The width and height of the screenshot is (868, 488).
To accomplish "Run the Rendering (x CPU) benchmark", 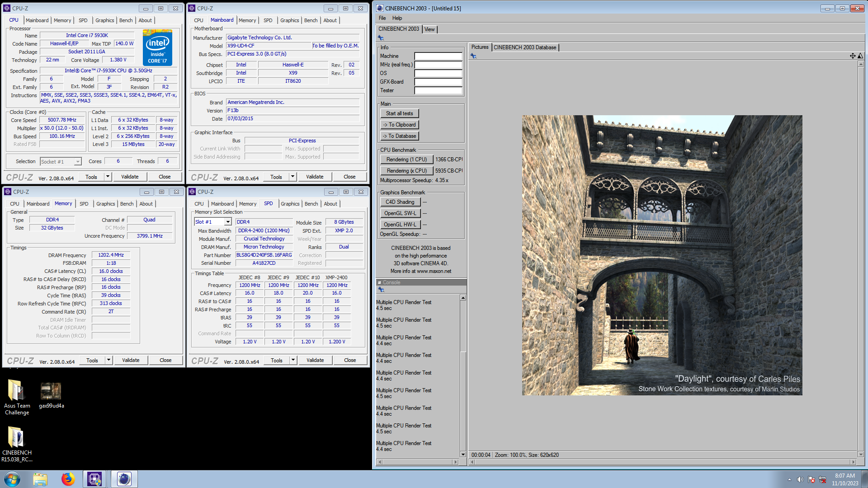I will (406, 171).
